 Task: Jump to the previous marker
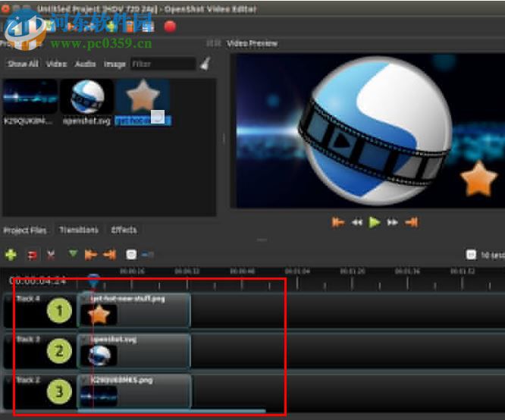[91, 255]
